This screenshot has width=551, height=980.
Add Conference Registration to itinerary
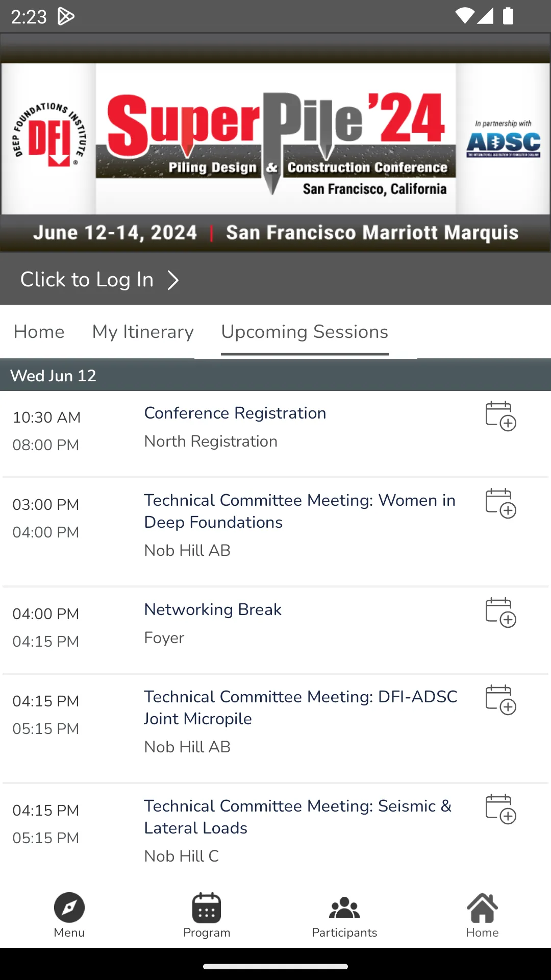[500, 416]
